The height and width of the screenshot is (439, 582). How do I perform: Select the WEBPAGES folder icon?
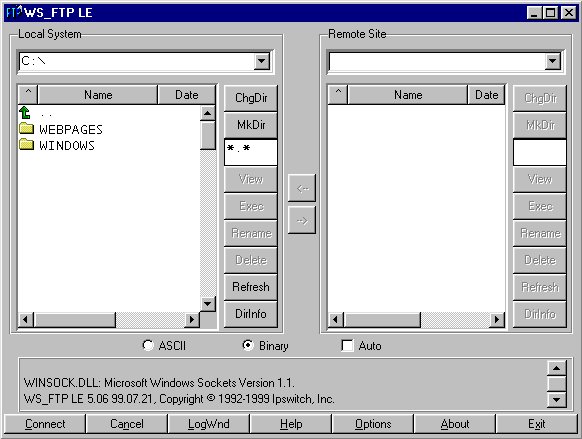pyautogui.click(x=26, y=128)
